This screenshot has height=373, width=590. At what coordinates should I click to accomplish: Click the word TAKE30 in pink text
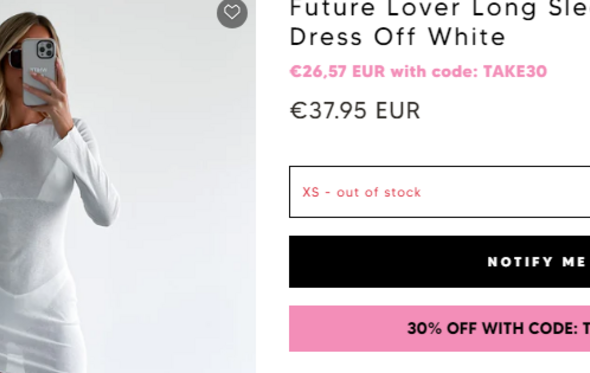click(515, 72)
